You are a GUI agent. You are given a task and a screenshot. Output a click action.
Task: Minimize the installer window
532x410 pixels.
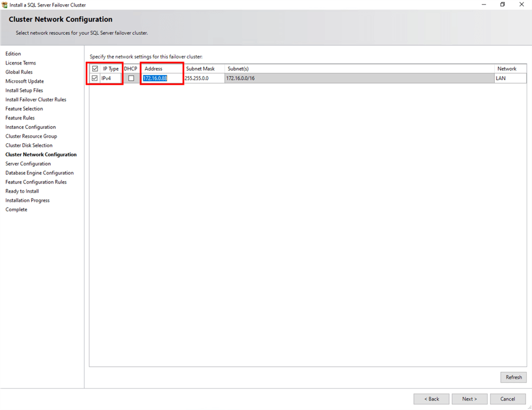click(x=484, y=4)
